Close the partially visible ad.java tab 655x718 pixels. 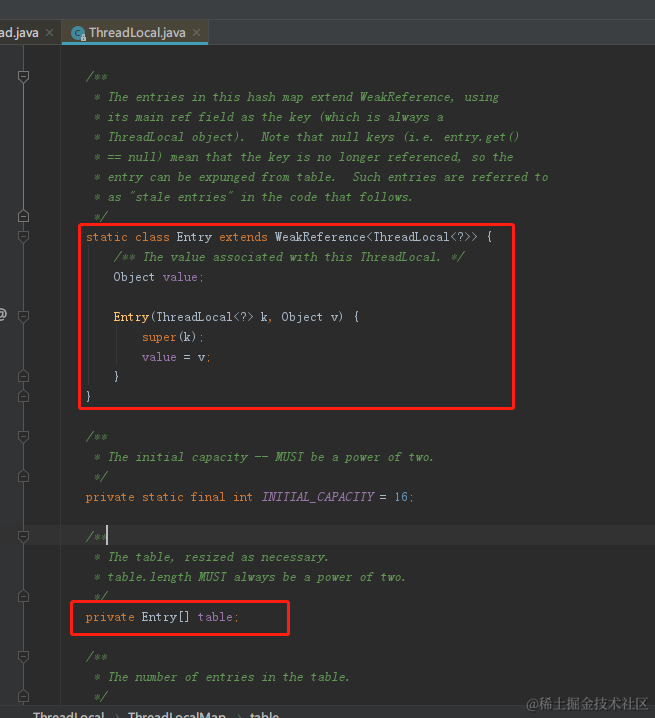click(x=49, y=33)
